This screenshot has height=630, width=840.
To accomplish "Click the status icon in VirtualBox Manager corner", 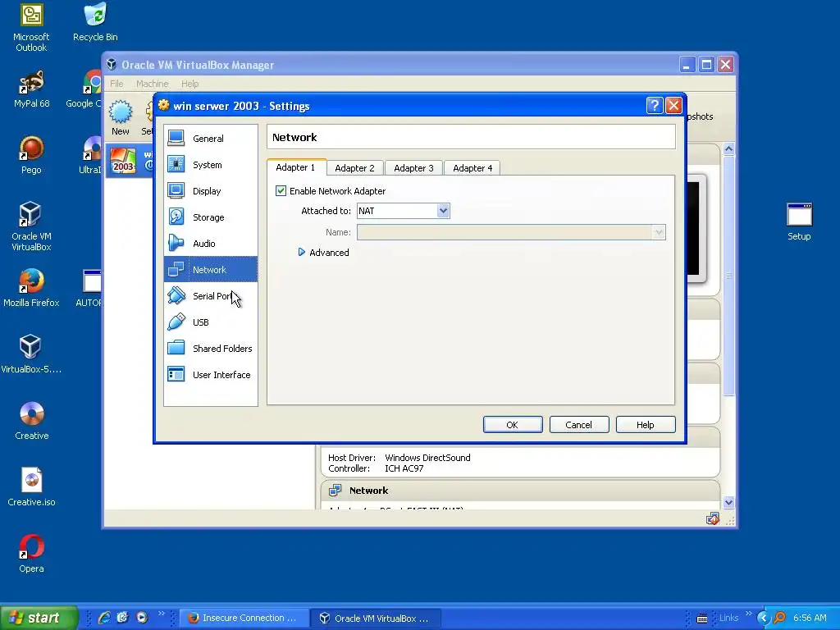I will (713, 518).
